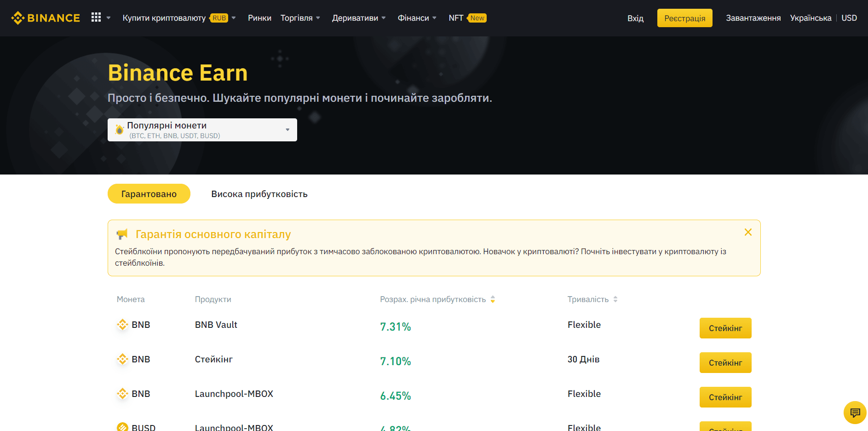The height and width of the screenshot is (431, 868).
Task: Open the Торгівля dropdown menu
Action: click(300, 18)
